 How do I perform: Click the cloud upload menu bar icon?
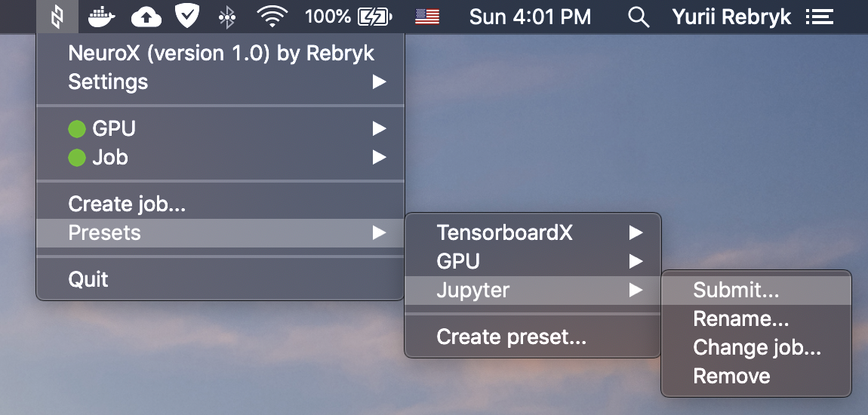tap(146, 17)
